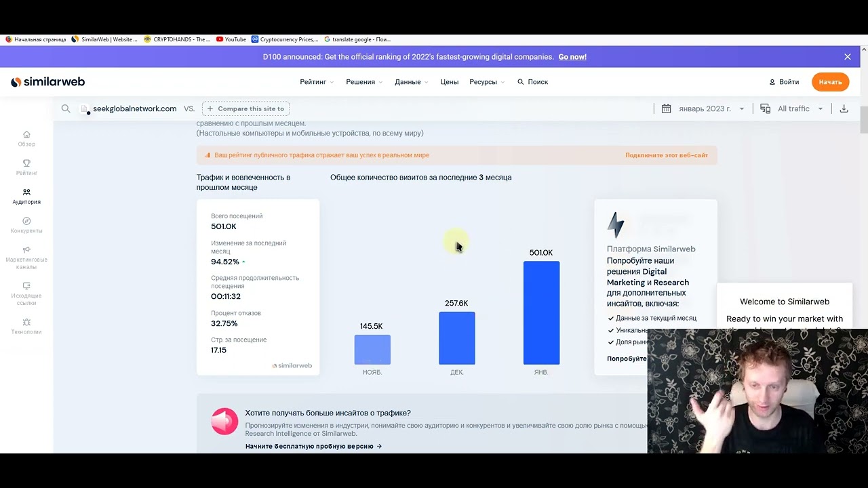Click the Всего посещений 501.0K value

click(223, 226)
